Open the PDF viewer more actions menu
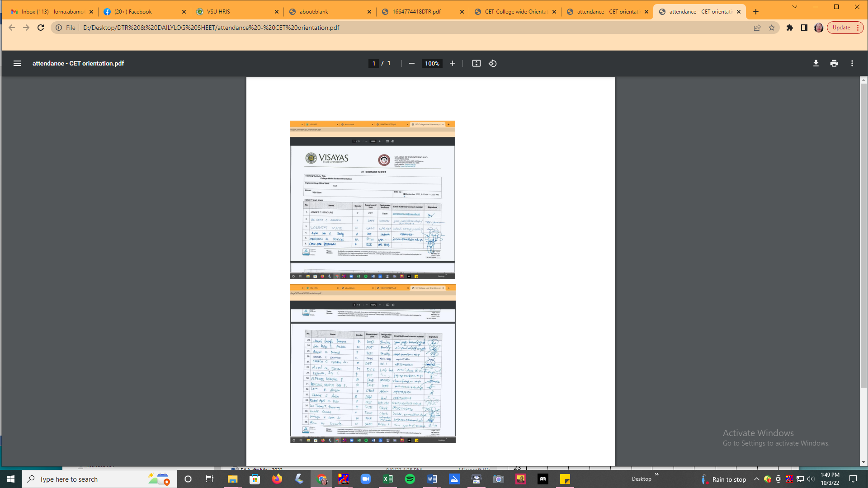This screenshot has height=488, width=868. 852,63
